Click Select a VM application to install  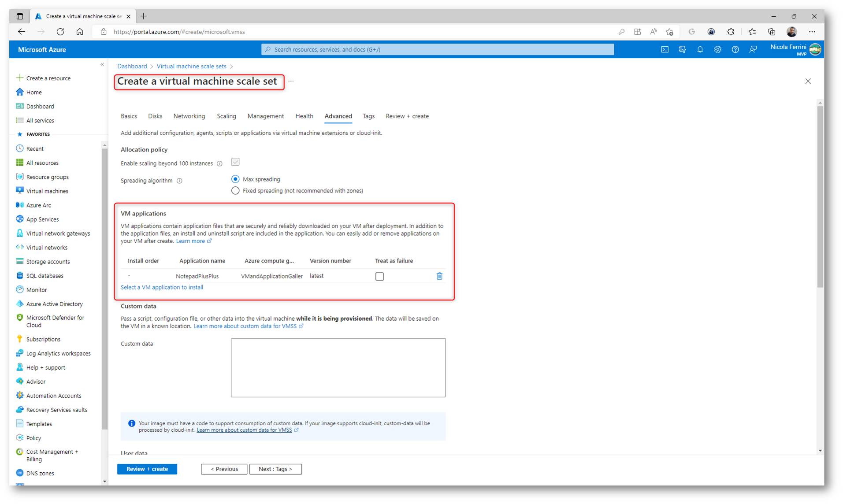click(x=162, y=287)
